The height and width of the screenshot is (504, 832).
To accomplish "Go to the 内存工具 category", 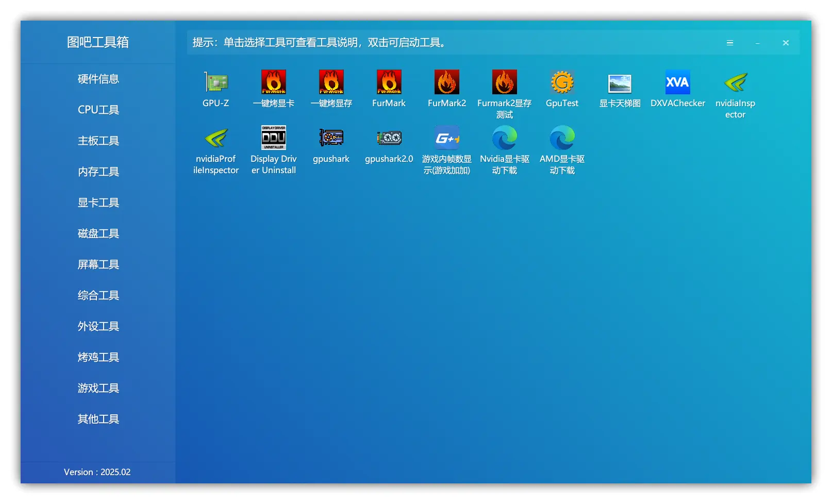I will pyautogui.click(x=98, y=172).
